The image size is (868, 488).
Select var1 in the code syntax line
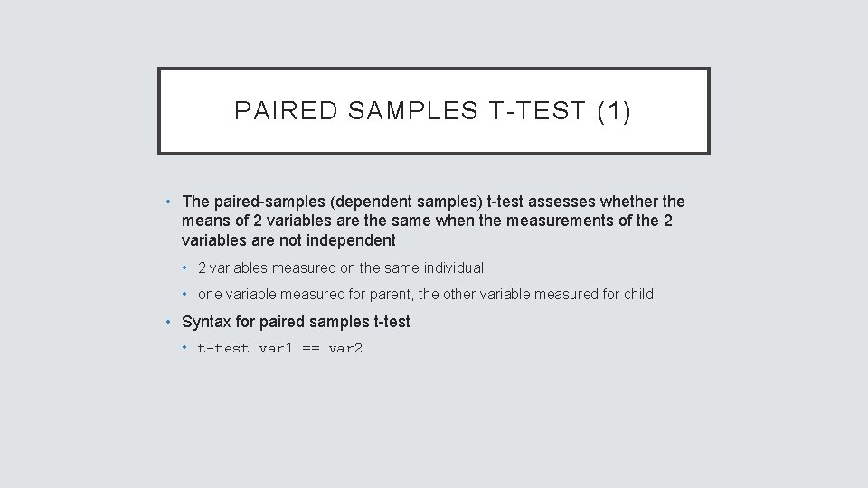277,348
